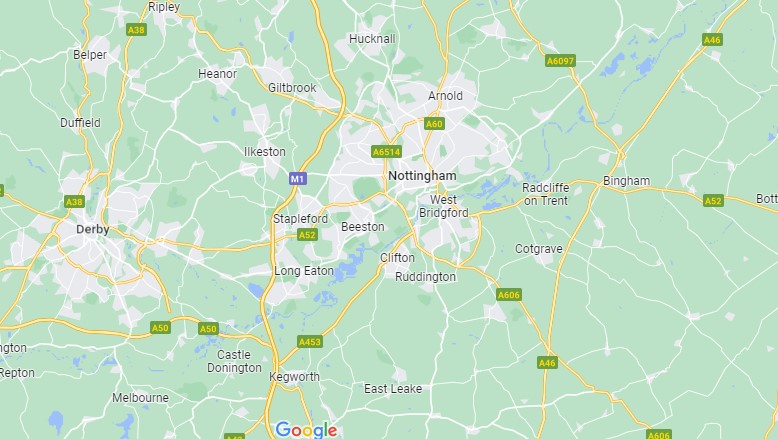Click the A46 badge in top-right corner

click(712, 40)
